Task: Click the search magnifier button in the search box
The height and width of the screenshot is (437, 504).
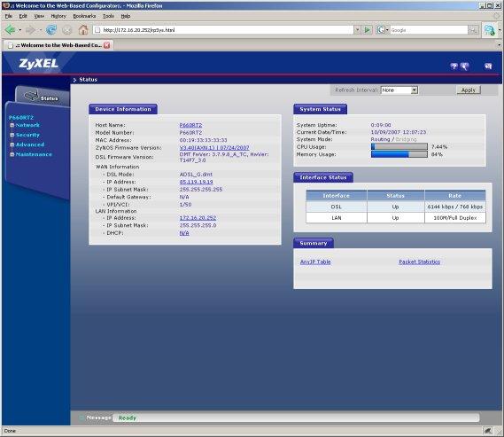Action: [473, 30]
